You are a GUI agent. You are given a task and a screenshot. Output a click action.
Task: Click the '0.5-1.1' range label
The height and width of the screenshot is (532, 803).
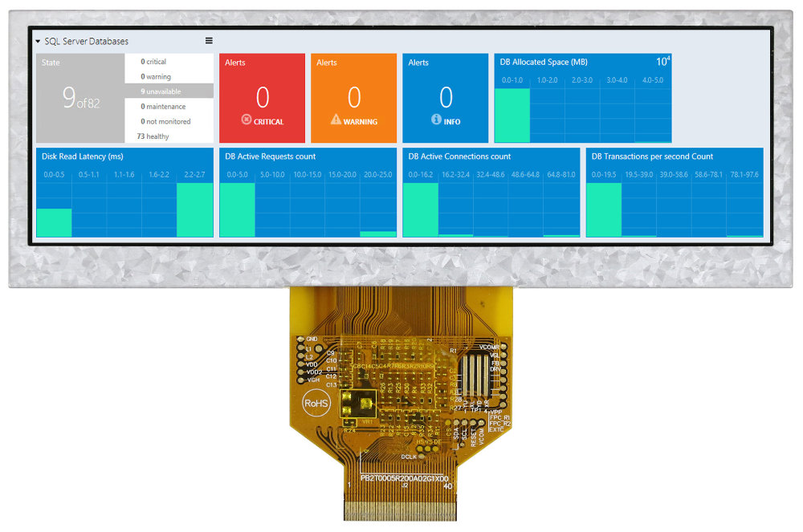coord(88,175)
